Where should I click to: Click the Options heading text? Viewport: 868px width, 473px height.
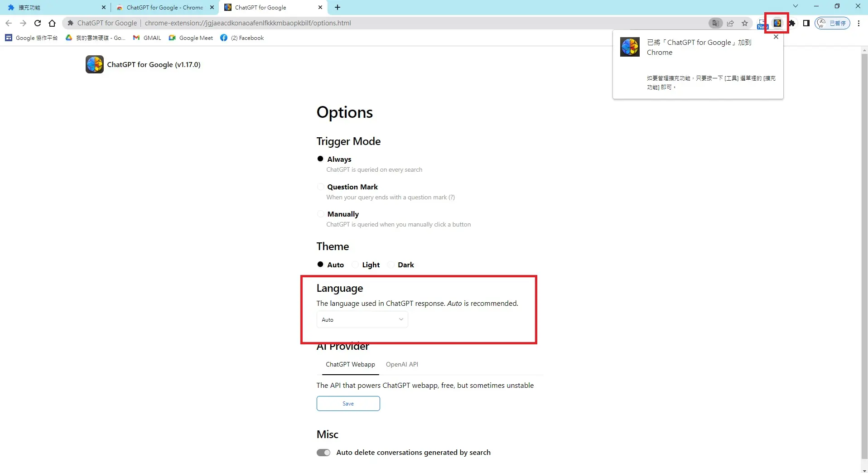pos(344,112)
